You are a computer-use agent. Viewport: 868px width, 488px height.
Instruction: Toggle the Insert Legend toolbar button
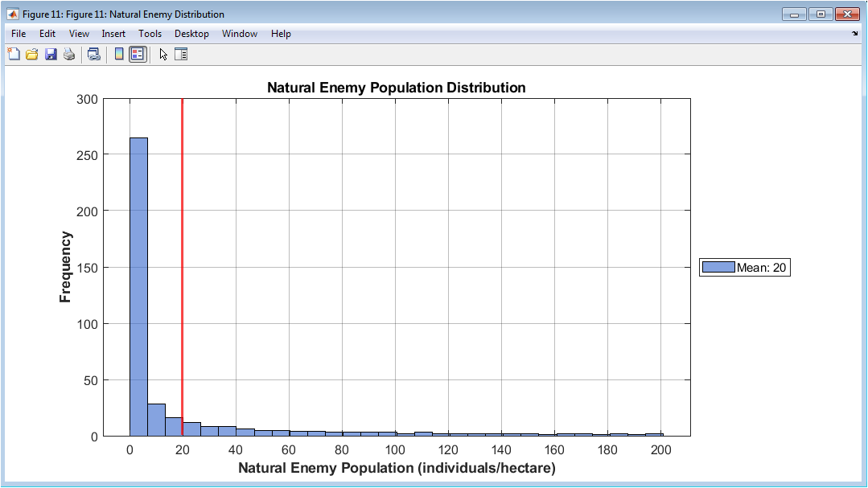138,54
